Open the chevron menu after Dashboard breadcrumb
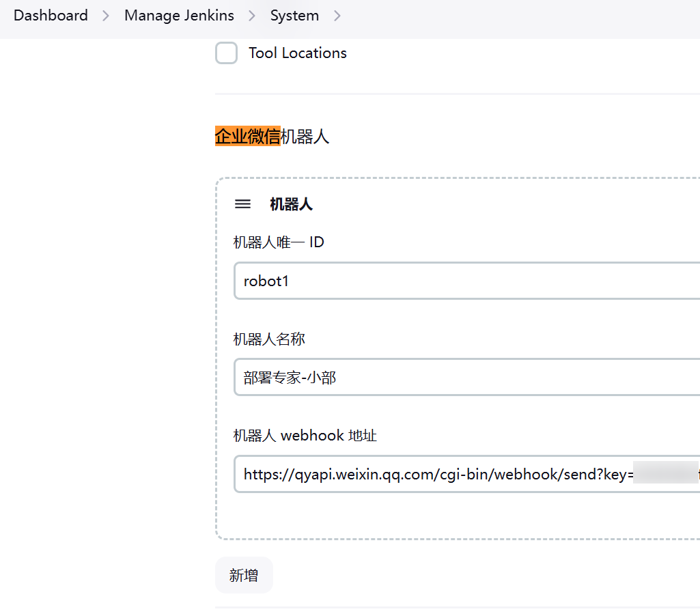This screenshot has width=700, height=616. pyautogui.click(x=106, y=16)
